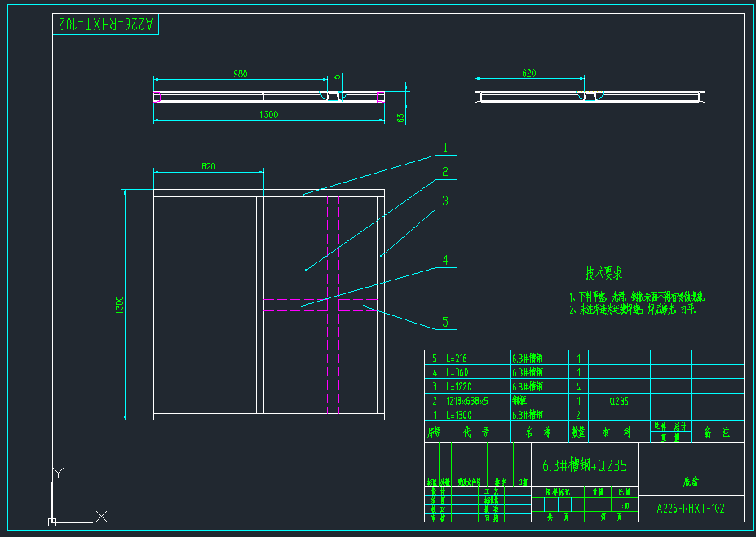Click the UCS origin icon at drawing corner
Screen dimensions: 756x537
[x=52, y=522]
